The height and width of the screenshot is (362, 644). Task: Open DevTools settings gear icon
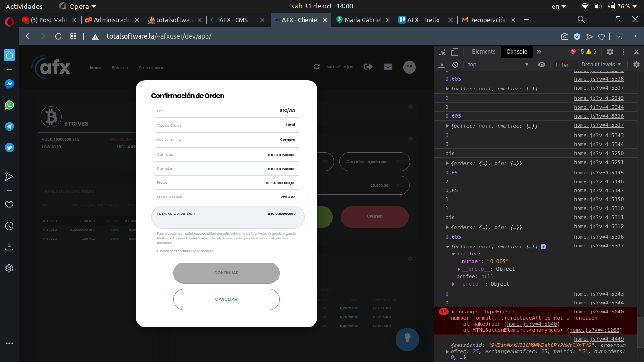click(x=610, y=52)
